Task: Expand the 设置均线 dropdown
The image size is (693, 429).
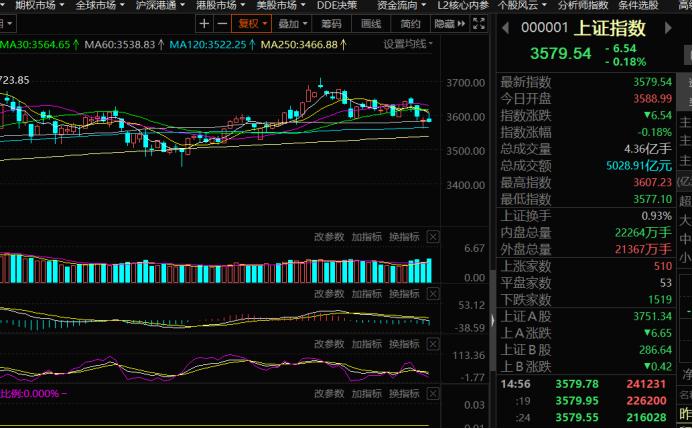Action: (409, 45)
